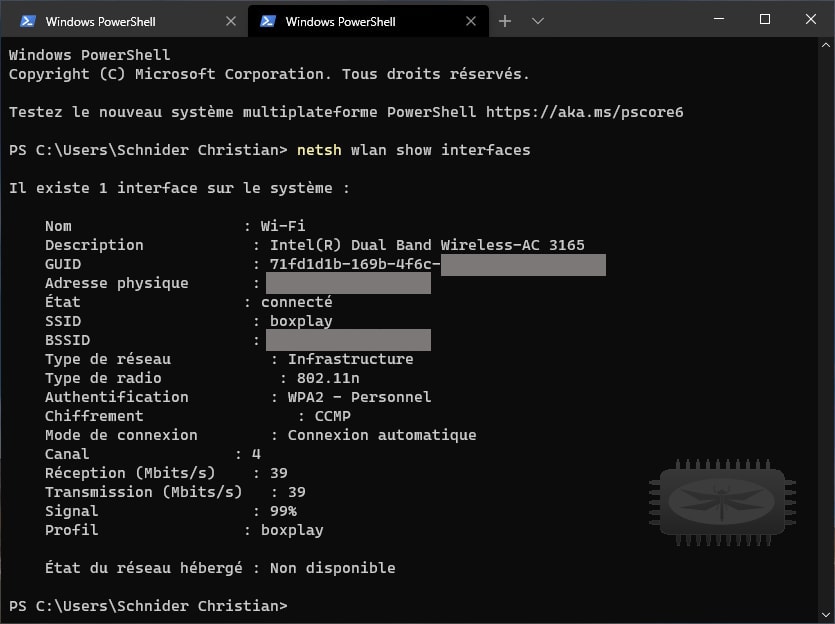Click the Signal value '99%'
835x624 pixels.
pyautogui.click(x=283, y=512)
